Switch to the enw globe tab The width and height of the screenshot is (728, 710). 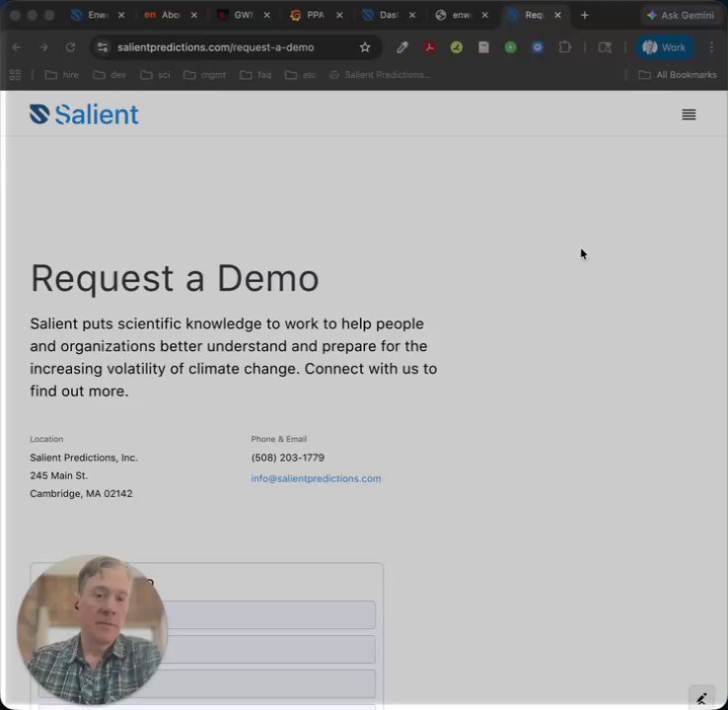453,16
